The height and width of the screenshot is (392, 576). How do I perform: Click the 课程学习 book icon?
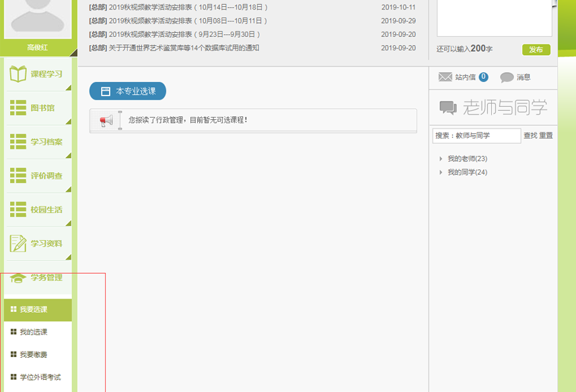(x=18, y=74)
